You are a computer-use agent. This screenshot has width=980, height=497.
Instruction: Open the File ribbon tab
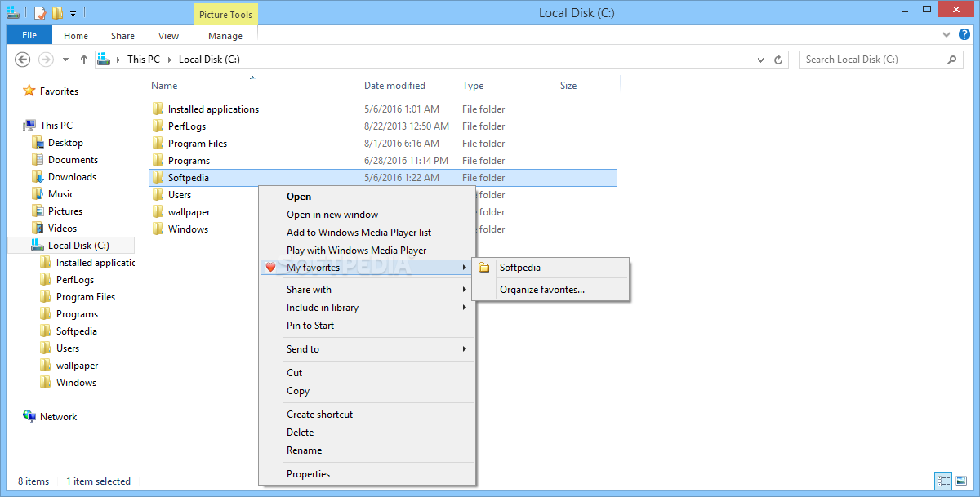click(x=29, y=35)
